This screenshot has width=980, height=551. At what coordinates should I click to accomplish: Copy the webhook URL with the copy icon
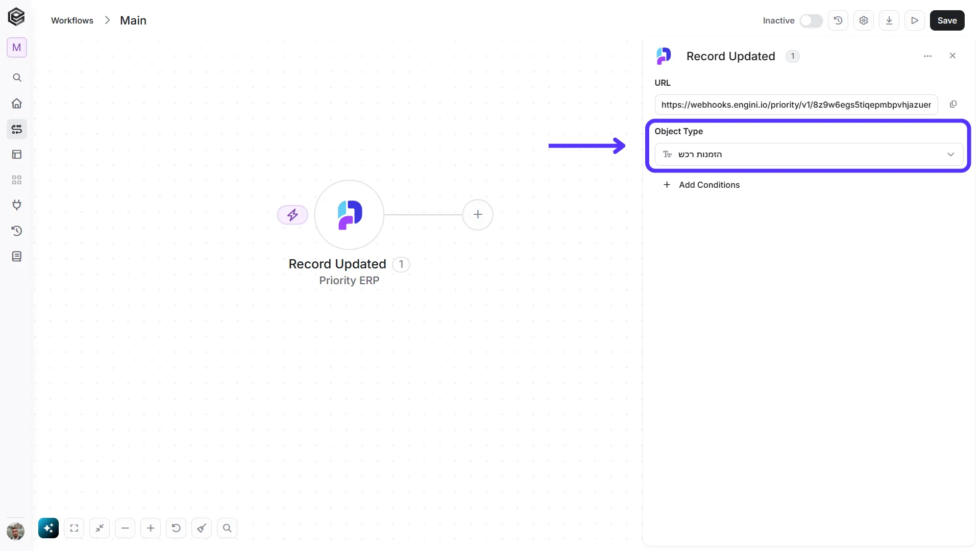(953, 104)
